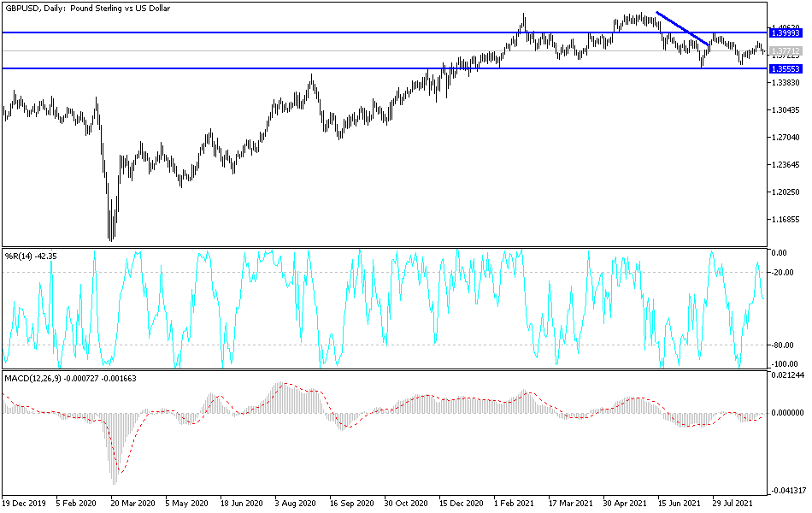
Task: Click the current bid price label 1.37712
Action: click(786, 49)
